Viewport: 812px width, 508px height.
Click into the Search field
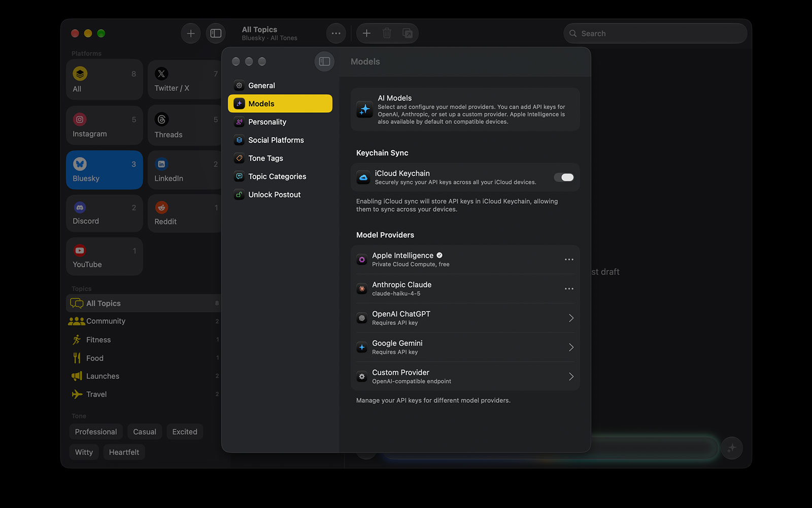pos(655,34)
